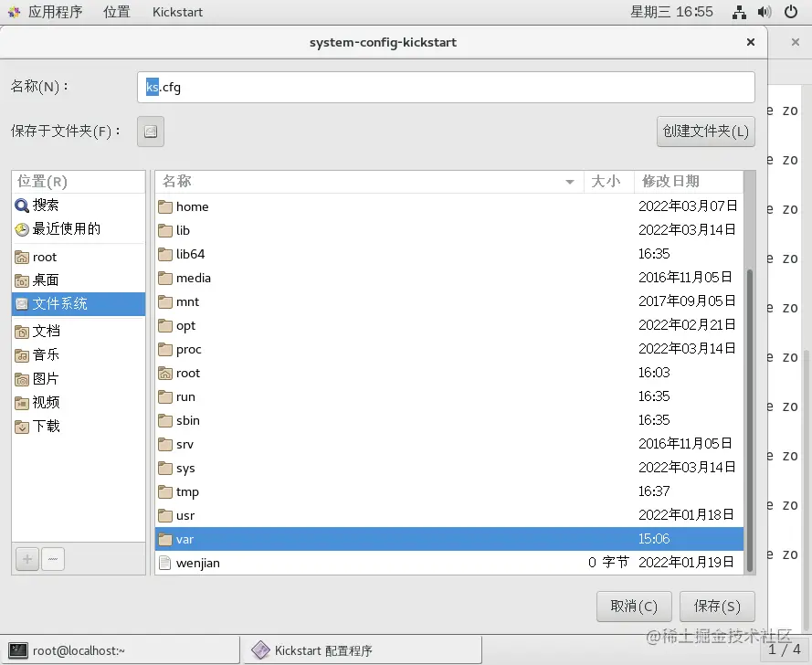The width and height of the screenshot is (812, 665).
Task: Select 音乐 in the places sidebar
Action: click(79, 355)
